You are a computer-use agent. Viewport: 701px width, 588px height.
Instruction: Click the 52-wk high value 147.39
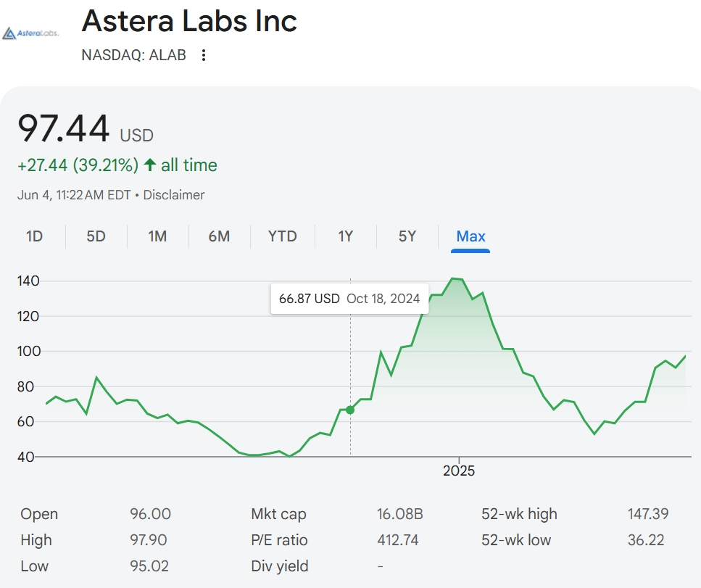point(647,514)
